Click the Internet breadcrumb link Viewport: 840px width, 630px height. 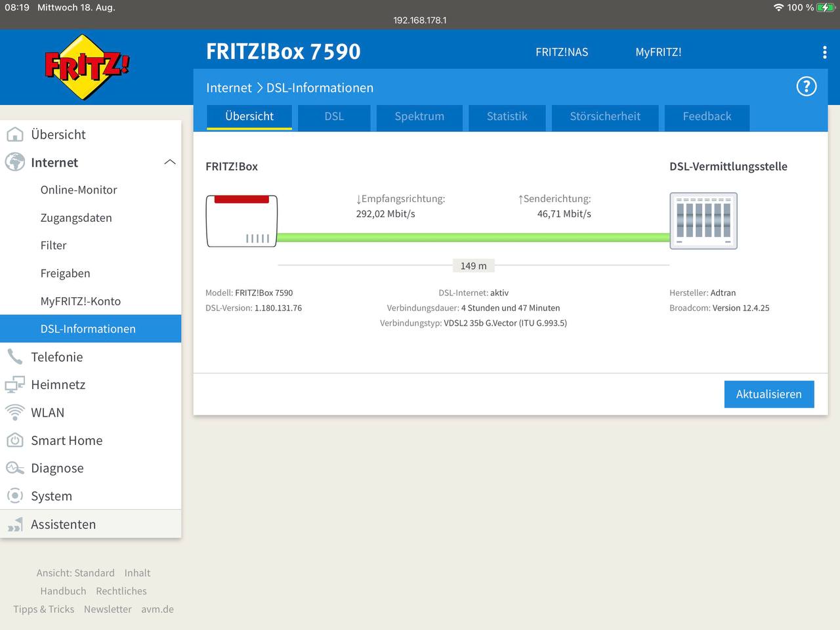coord(229,88)
